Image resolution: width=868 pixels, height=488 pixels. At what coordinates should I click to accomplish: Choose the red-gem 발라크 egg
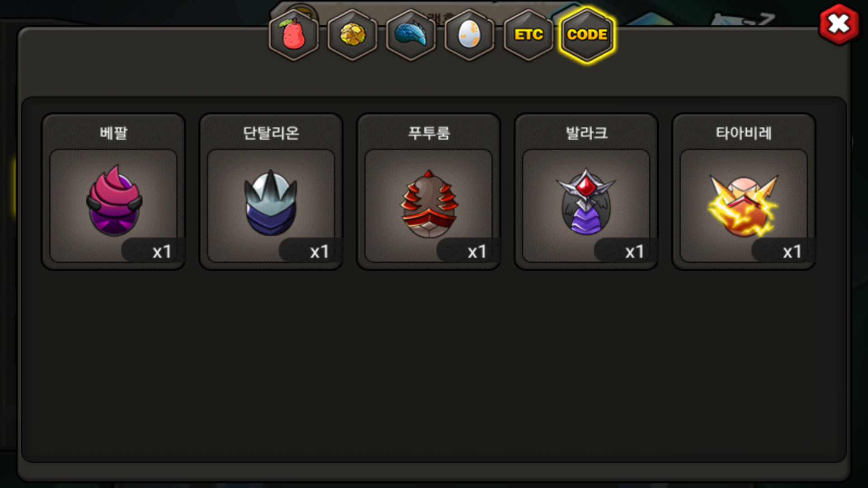coord(586,201)
